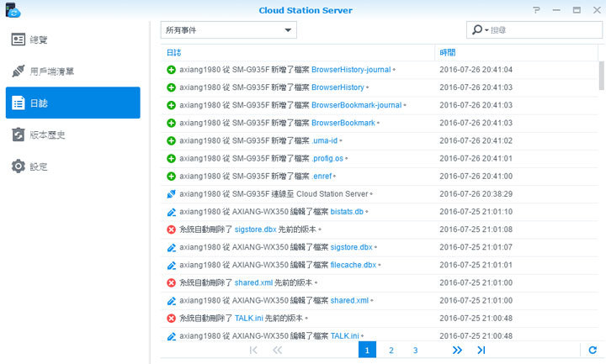Viewport: 606px width, 364px height.
Task: Open the 版本歷史 version history tab
Action: coord(47,135)
